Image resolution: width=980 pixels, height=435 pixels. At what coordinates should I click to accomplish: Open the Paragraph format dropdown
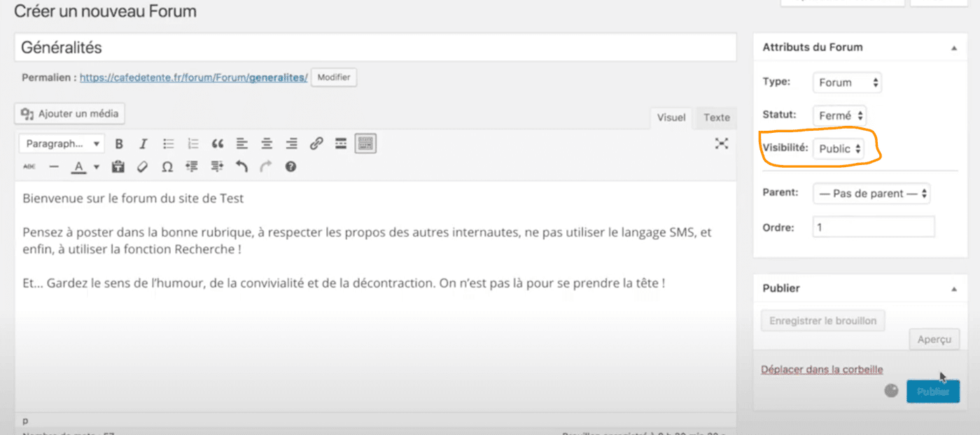(62, 144)
